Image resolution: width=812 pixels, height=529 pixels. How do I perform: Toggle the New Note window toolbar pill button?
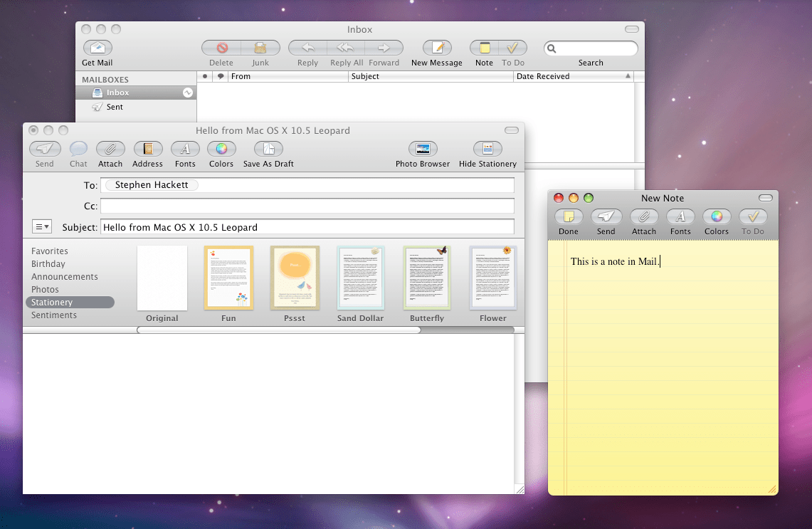(766, 198)
